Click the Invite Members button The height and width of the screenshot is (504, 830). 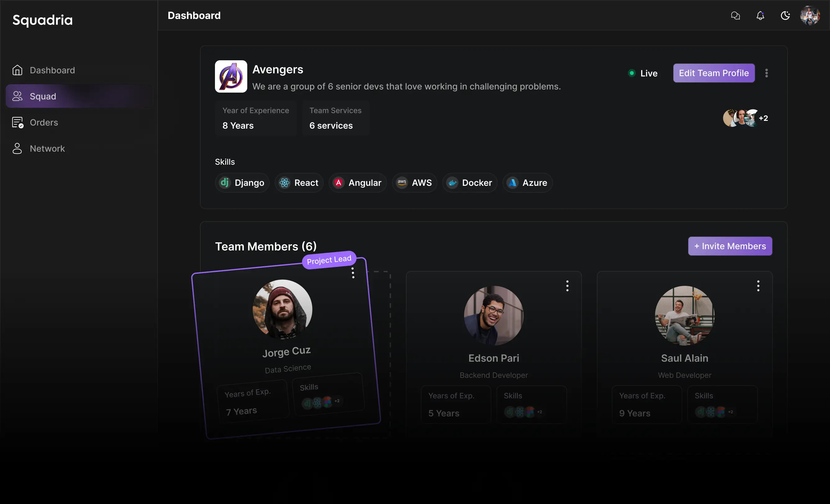pyautogui.click(x=730, y=246)
